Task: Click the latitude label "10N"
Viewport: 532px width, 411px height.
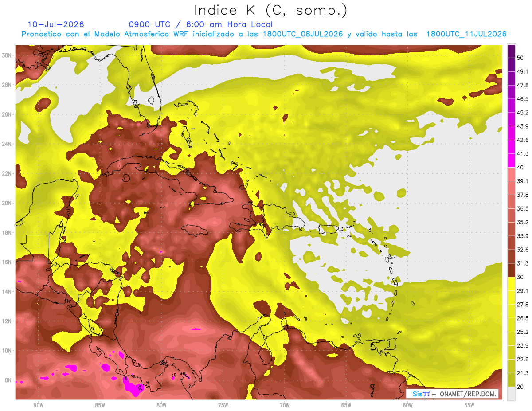Action: pyautogui.click(x=8, y=351)
